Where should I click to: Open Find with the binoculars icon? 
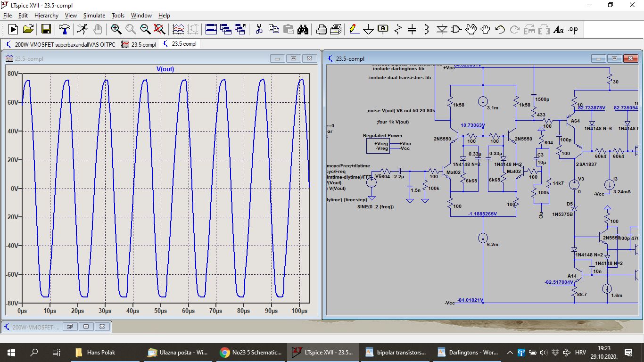click(x=303, y=29)
